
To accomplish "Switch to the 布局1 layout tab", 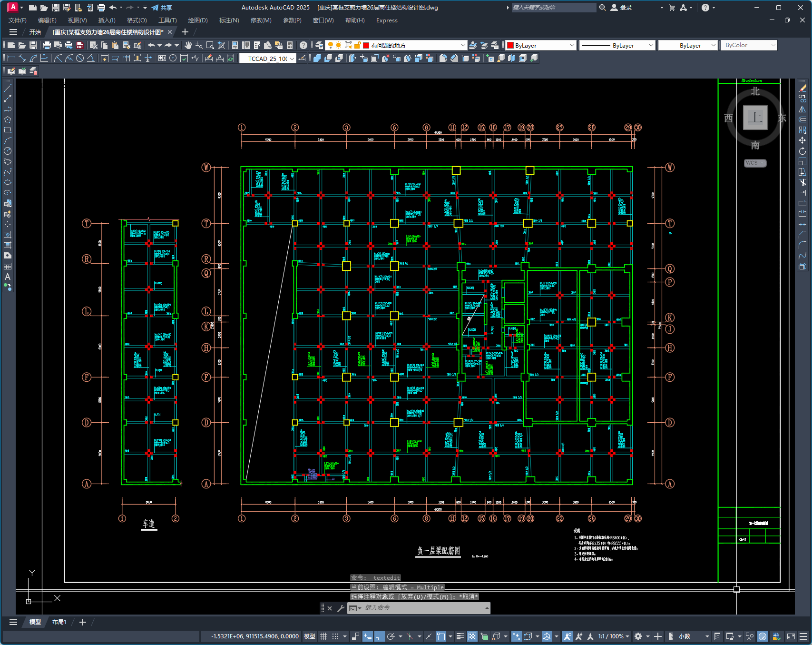I will click(59, 622).
